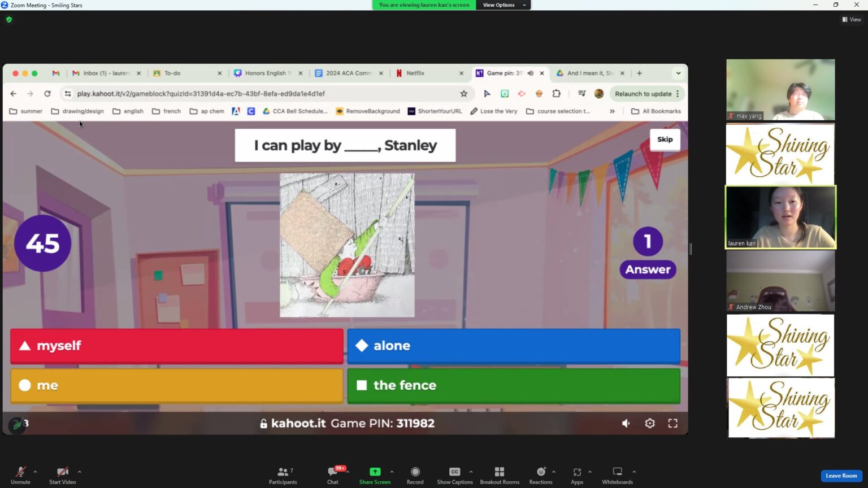Go back in the browser
868x488 pixels.
pyautogui.click(x=14, y=94)
